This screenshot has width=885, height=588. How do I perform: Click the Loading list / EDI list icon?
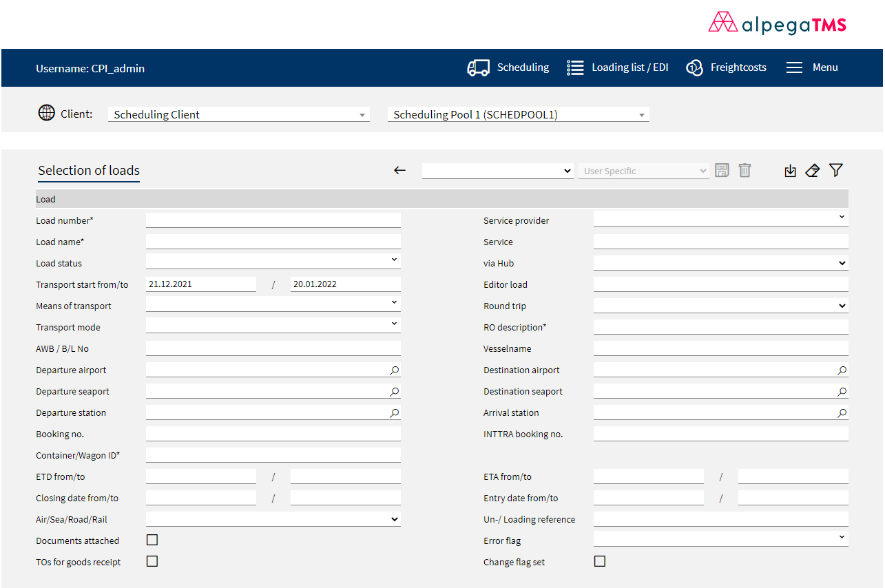[575, 67]
